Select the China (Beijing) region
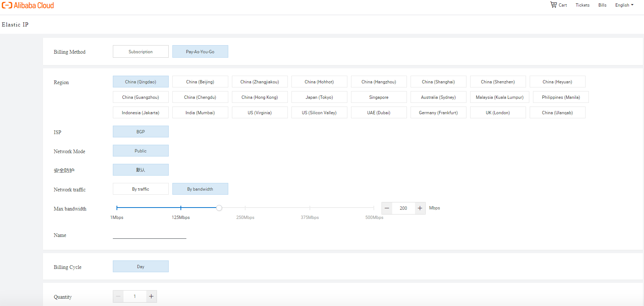644x306 pixels. pos(200,82)
